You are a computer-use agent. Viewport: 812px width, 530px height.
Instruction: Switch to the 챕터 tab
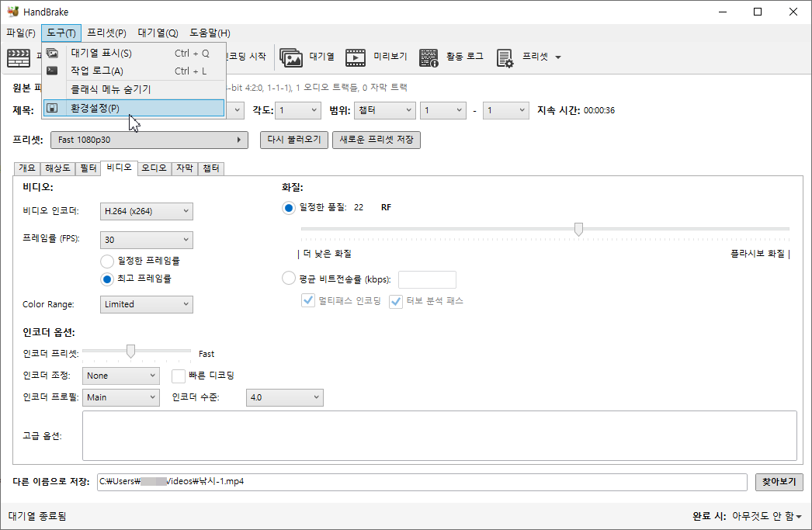pyautogui.click(x=211, y=168)
